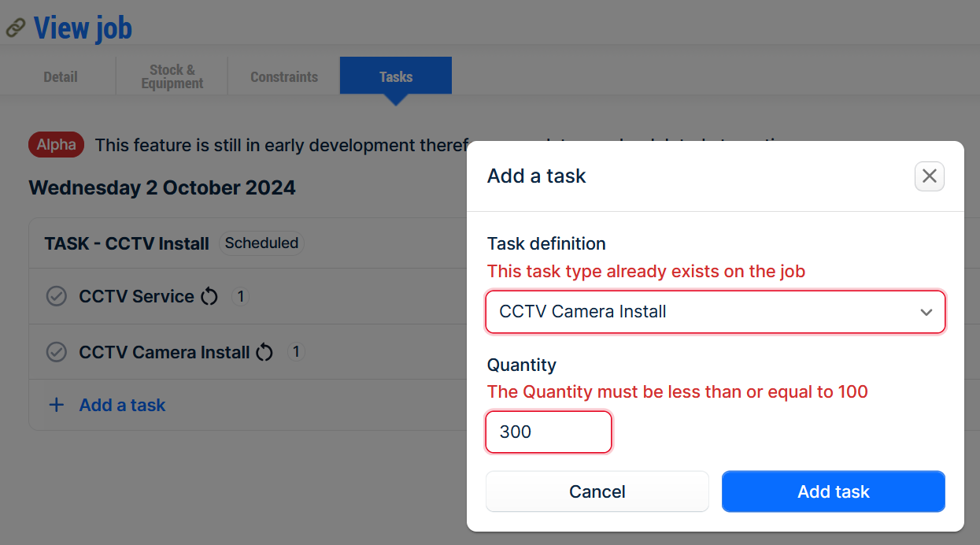980x545 pixels.
Task: Click the count badge beside CCTV Service
Action: click(241, 297)
